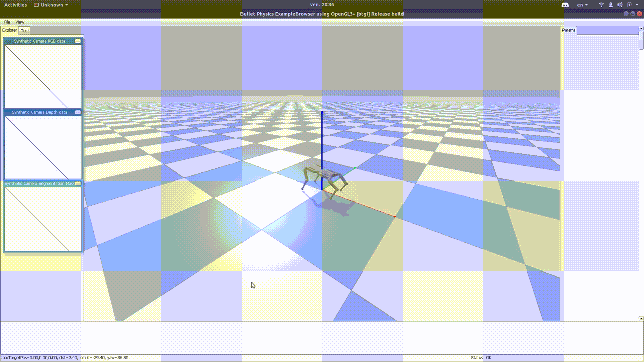Screen dimensions: 644x362
Task: Click the 'Status: OK' status text
Action: [481, 358]
